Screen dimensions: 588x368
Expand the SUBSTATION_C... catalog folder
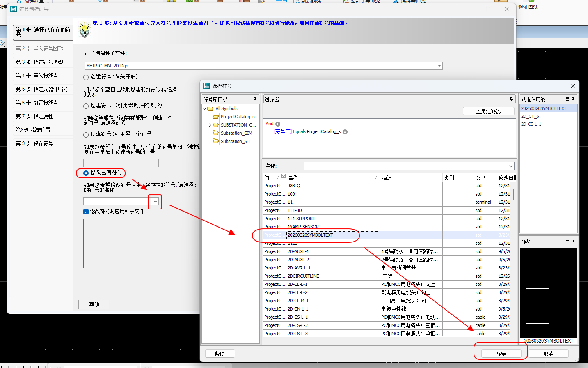click(210, 125)
